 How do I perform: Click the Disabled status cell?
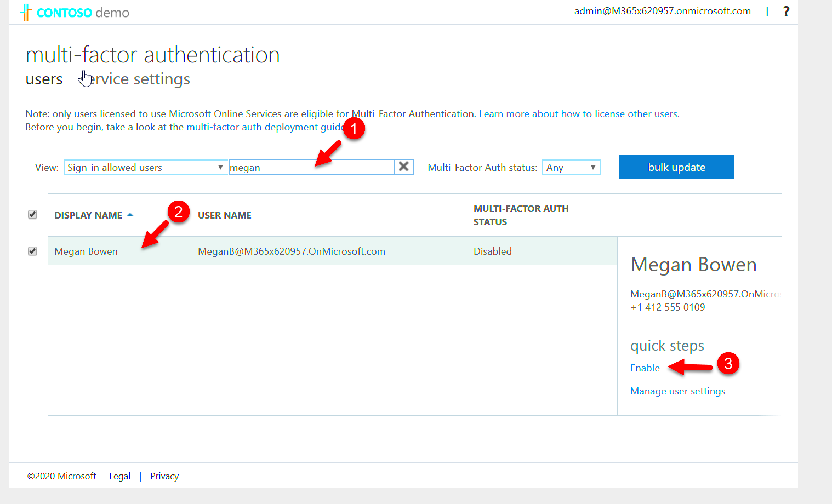tap(492, 251)
